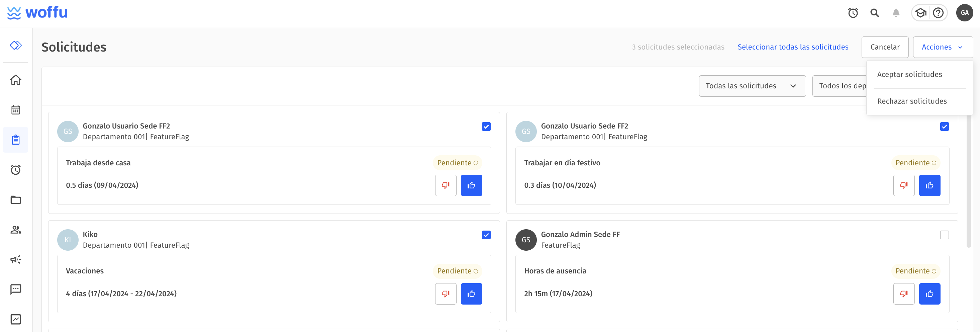980x332 pixels.
Task: Uncheck Kiko's Vacaciones request checkbox
Action: point(486,235)
